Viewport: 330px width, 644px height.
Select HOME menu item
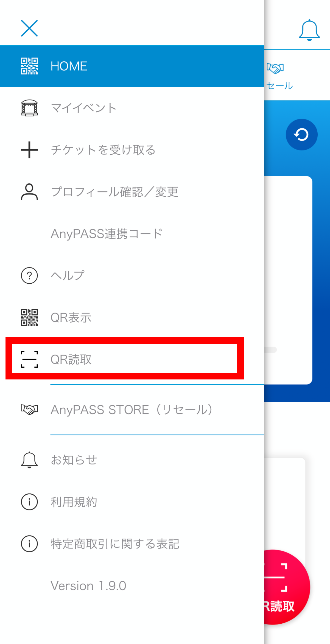point(132,66)
